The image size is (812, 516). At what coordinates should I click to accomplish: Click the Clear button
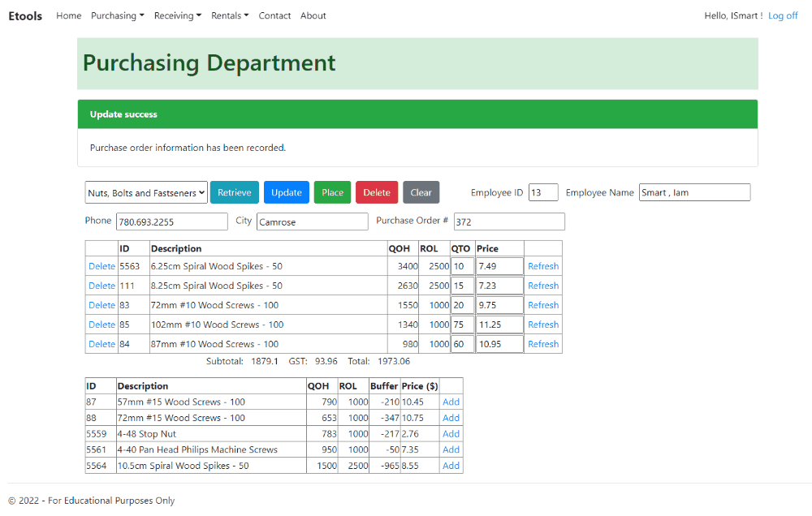click(421, 192)
